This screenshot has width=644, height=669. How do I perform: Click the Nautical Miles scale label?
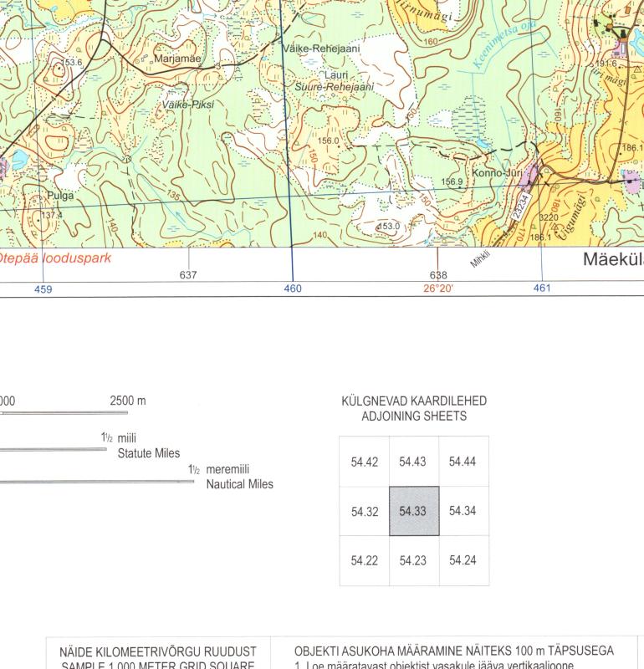coord(239,484)
